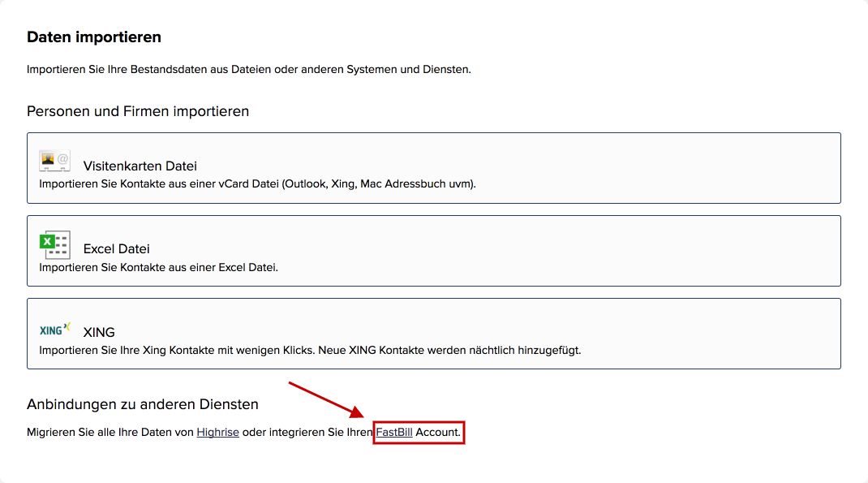
Task: Click the green Excel spreadsheet icon
Action: point(54,245)
